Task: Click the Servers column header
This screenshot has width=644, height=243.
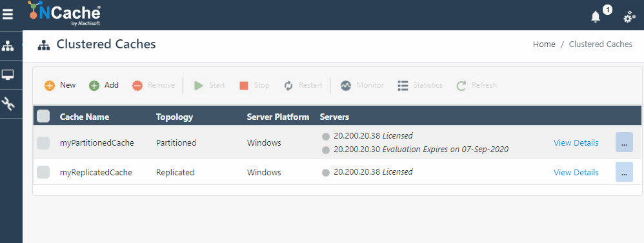Action: pos(334,117)
